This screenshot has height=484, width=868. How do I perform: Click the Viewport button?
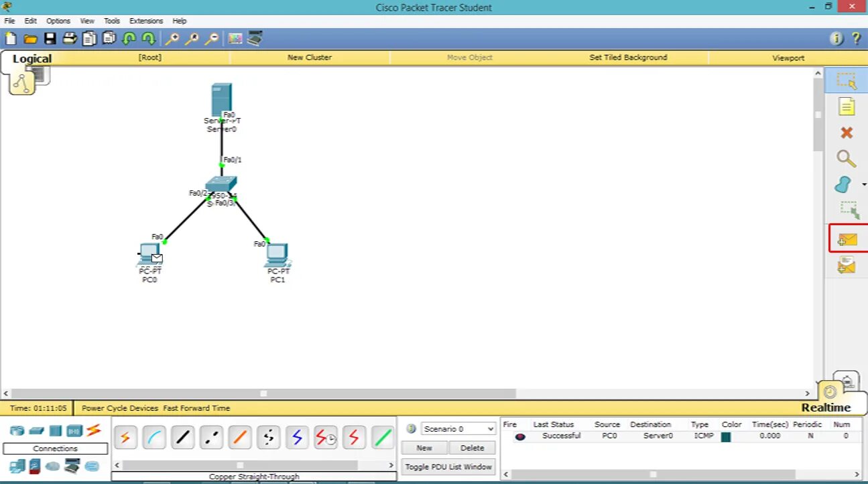(788, 58)
